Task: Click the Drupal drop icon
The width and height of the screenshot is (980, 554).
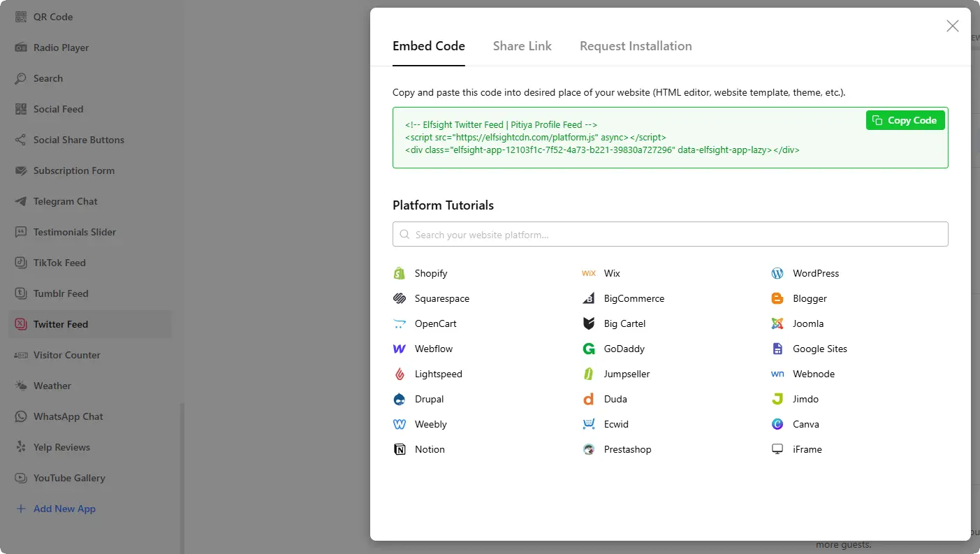Action: [400, 399]
